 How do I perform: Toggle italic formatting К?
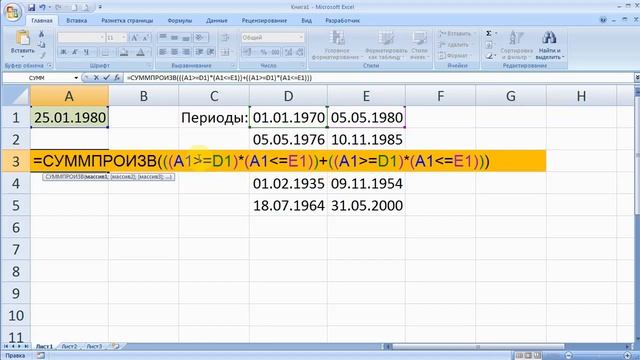[x=75, y=52]
